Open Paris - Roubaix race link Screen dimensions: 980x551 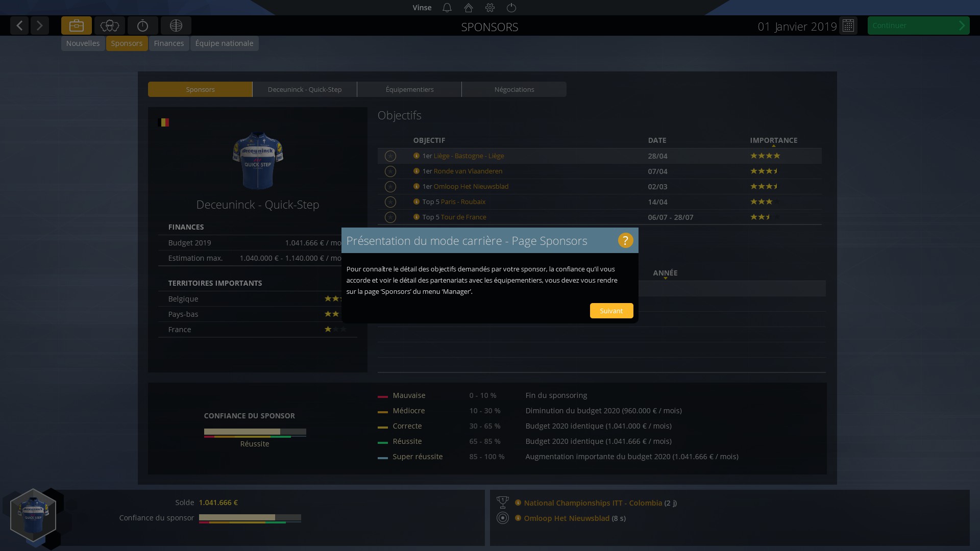[463, 202]
